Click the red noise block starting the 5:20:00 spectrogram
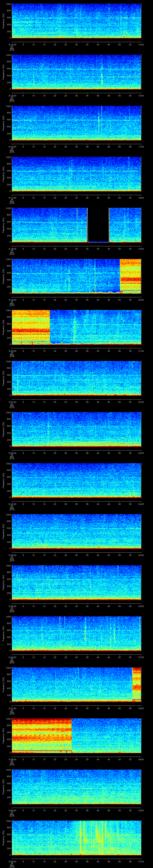Viewport: 153px width, 868px height. coord(31,327)
